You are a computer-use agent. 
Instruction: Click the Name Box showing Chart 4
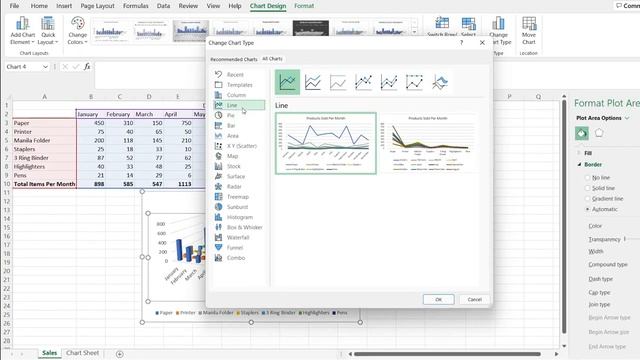coord(24,67)
